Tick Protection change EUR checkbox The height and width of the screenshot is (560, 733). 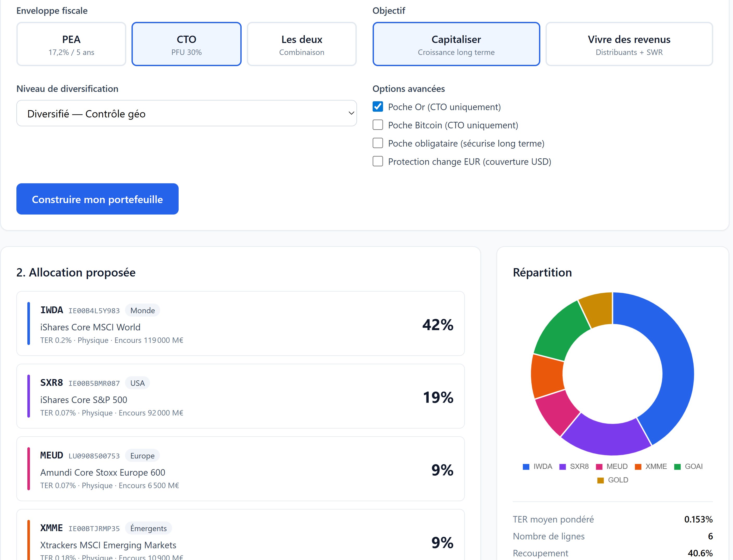(x=378, y=161)
